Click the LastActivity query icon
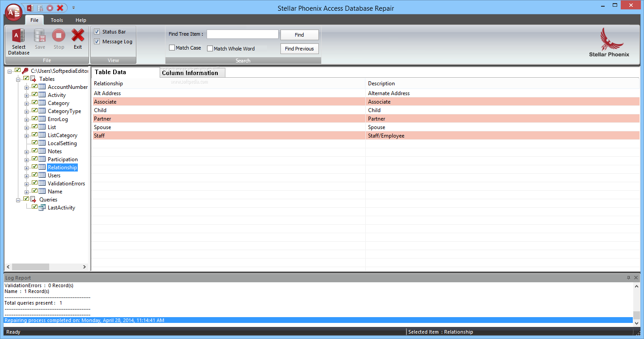Viewport: 644px width, 339px height. tap(42, 207)
